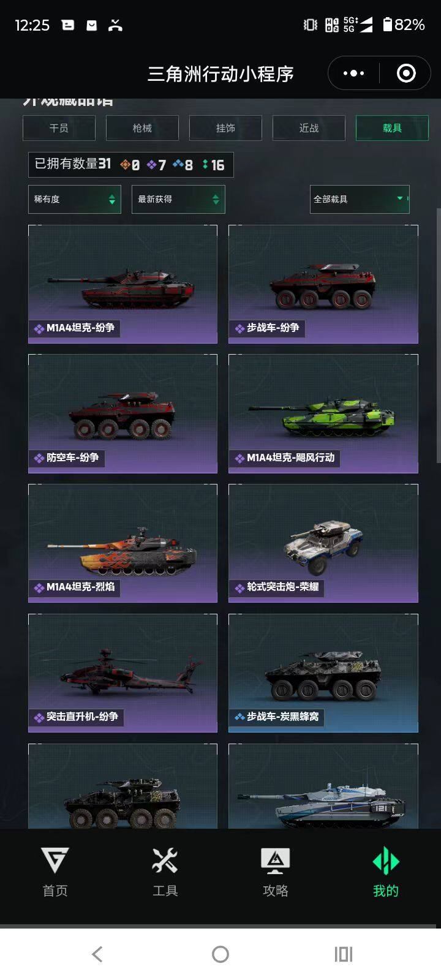
Task: Select the 载具 vehicles tab
Action: coord(392,128)
